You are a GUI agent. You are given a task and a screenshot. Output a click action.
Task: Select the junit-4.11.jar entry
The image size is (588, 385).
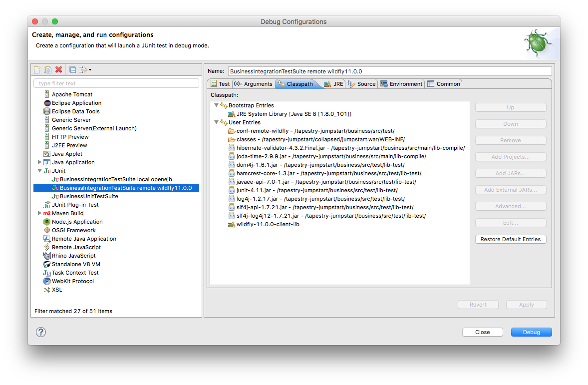[313, 190]
